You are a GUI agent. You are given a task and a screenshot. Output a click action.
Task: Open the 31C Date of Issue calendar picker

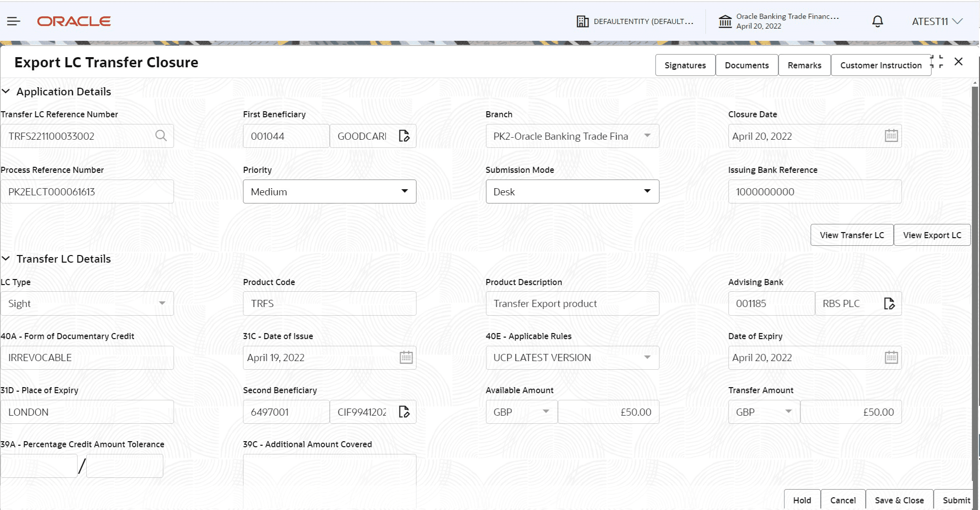[405, 357]
